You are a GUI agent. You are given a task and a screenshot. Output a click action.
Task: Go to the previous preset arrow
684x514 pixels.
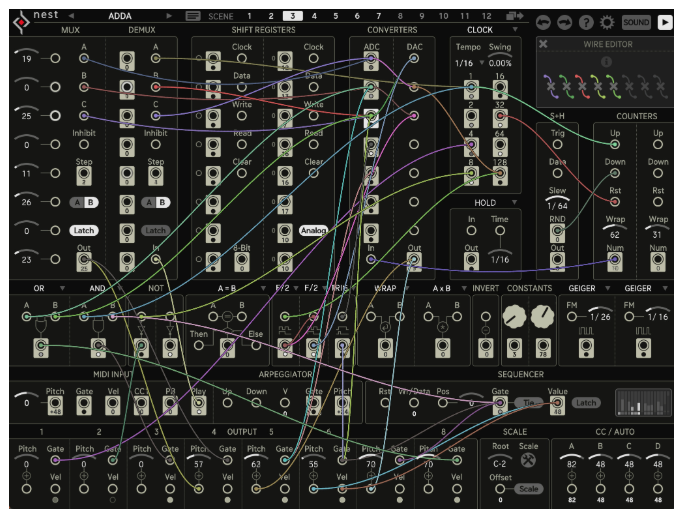coord(71,16)
